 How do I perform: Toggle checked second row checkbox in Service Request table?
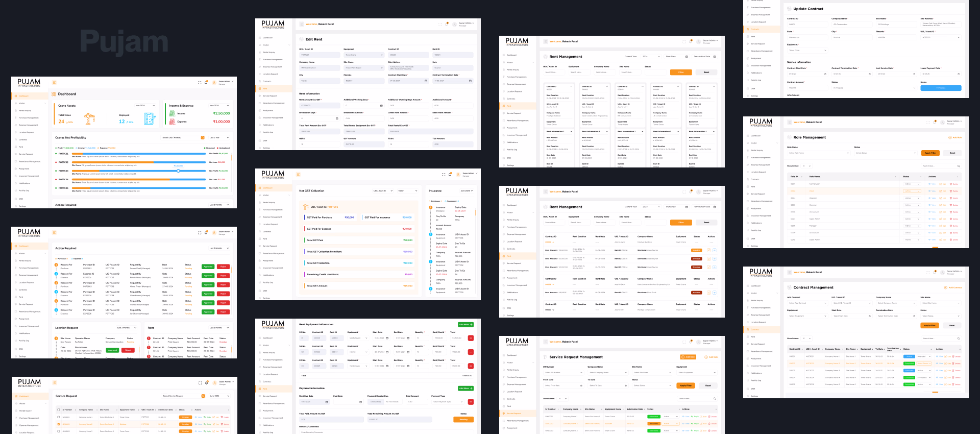click(x=59, y=424)
